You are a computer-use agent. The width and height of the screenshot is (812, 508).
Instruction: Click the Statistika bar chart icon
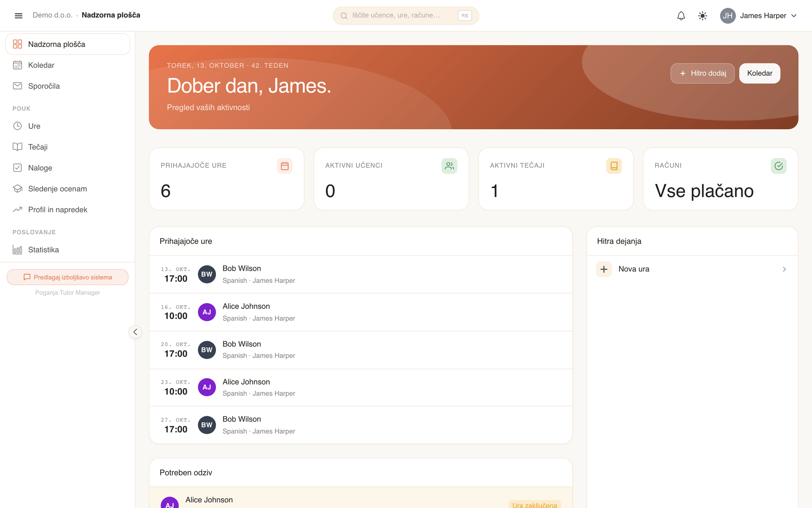tap(17, 250)
